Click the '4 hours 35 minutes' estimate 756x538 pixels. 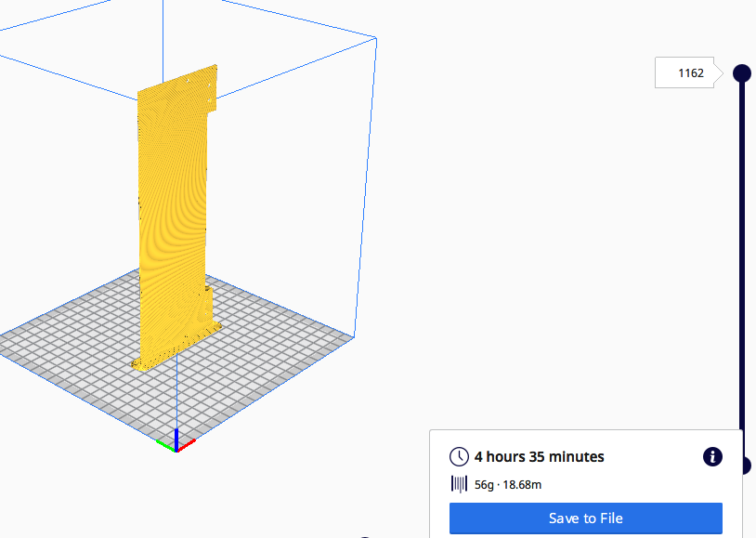tap(539, 456)
